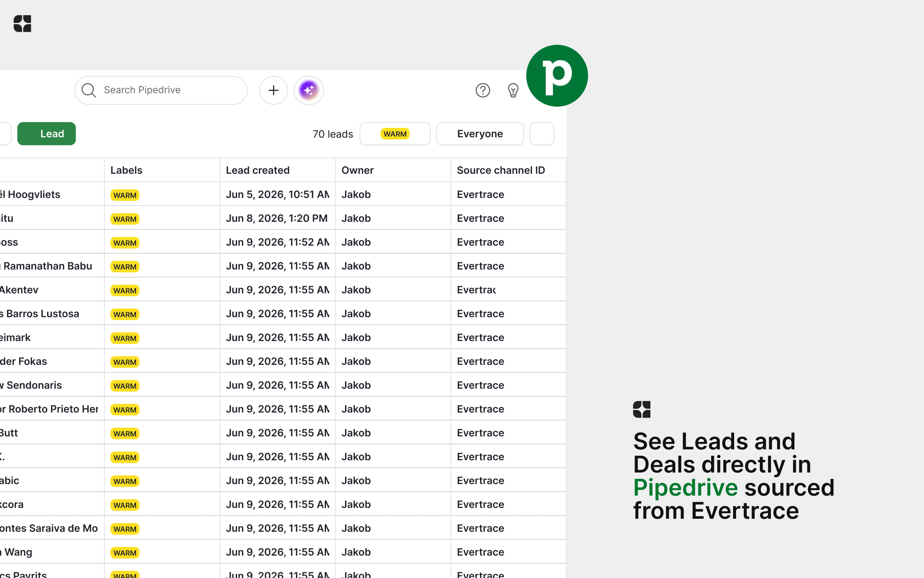Click Evertrace source in Saraiva row
This screenshot has height=578, width=924.
[x=480, y=528]
